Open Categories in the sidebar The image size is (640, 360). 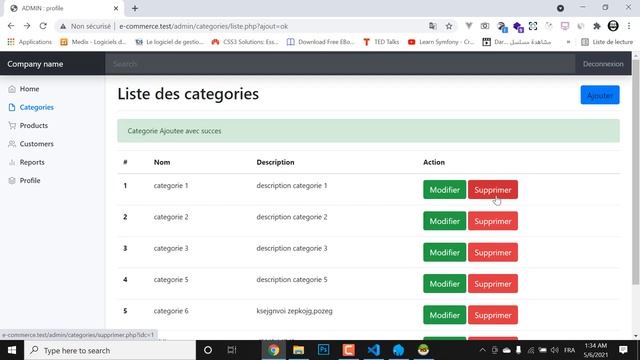coord(37,107)
